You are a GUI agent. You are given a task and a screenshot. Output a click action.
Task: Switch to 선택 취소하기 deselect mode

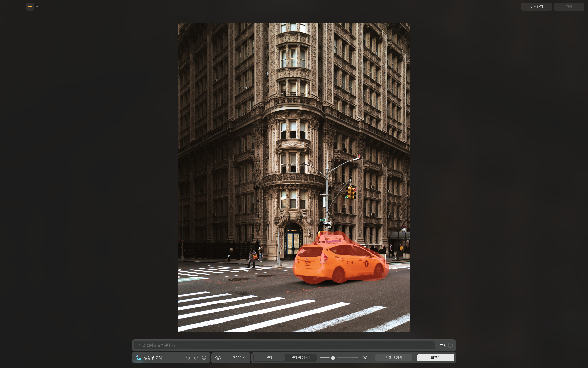pos(300,358)
